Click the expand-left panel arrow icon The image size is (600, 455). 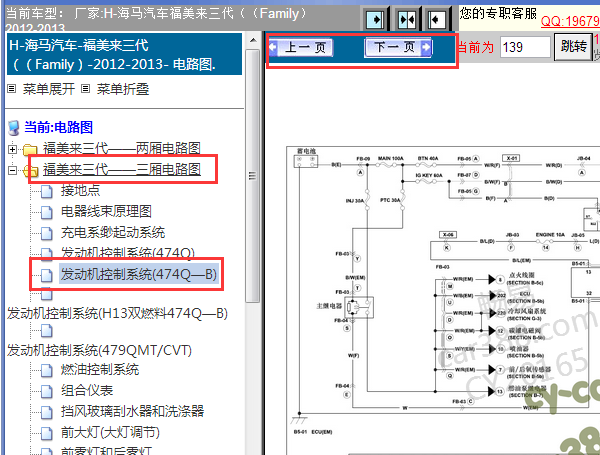click(437, 19)
